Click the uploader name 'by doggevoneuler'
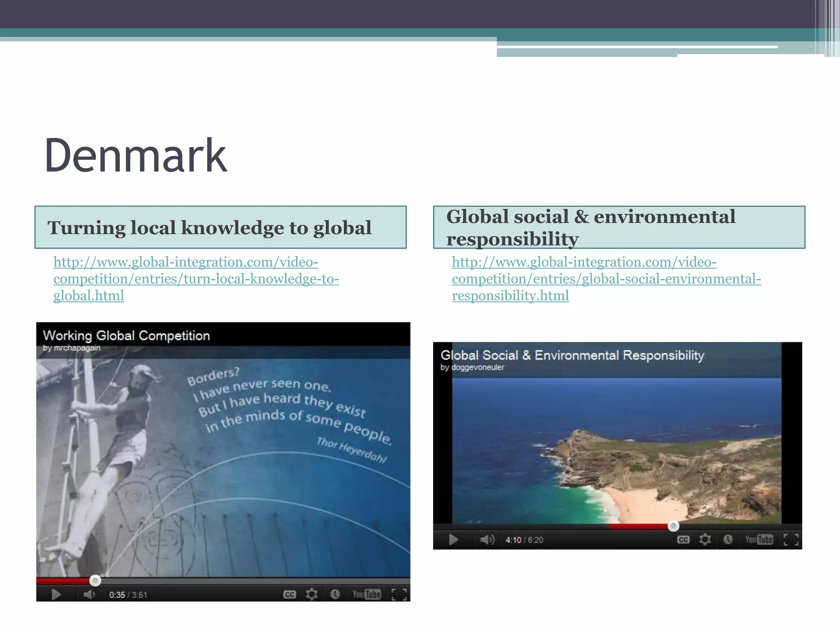 (x=472, y=367)
